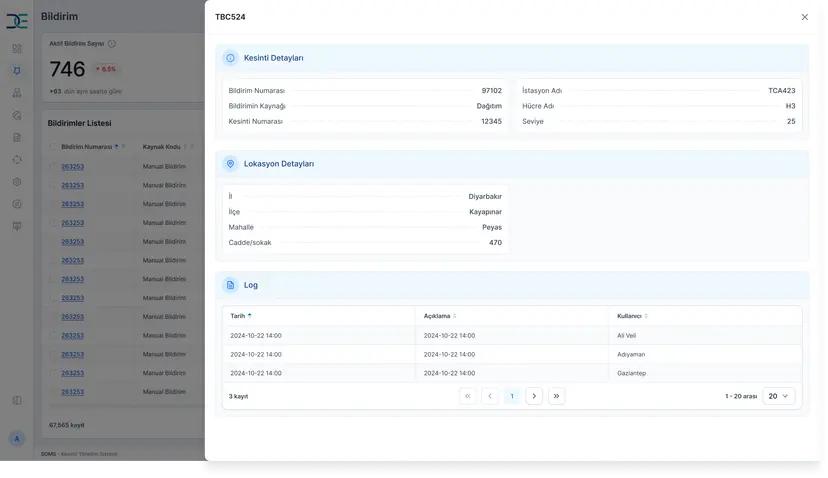Go to first page of Log table

[x=468, y=396]
